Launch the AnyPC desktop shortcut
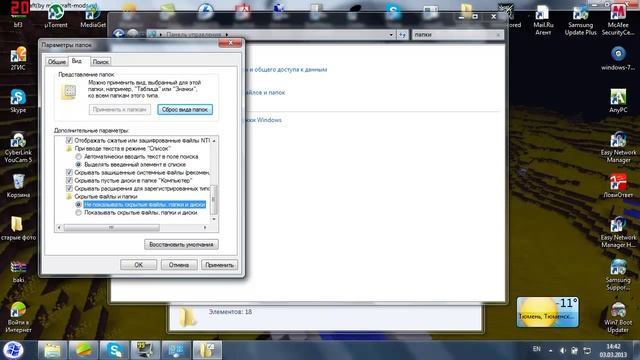640x360 pixels. point(618,101)
